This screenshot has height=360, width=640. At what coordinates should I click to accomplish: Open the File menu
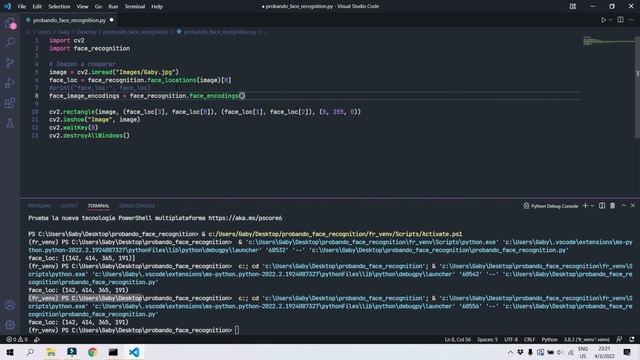click(x=22, y=7)
